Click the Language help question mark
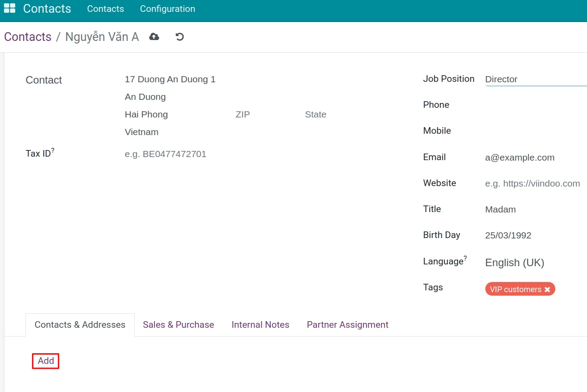This screenshot has width=587, height=392. point(465,257)
